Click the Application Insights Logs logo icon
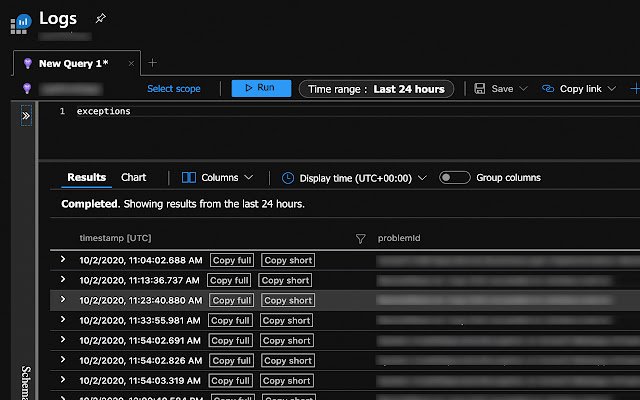 tap(21, 24)
